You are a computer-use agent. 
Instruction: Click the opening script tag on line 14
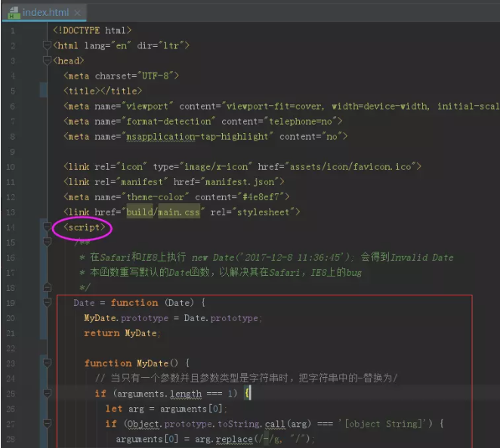(84, 227)
